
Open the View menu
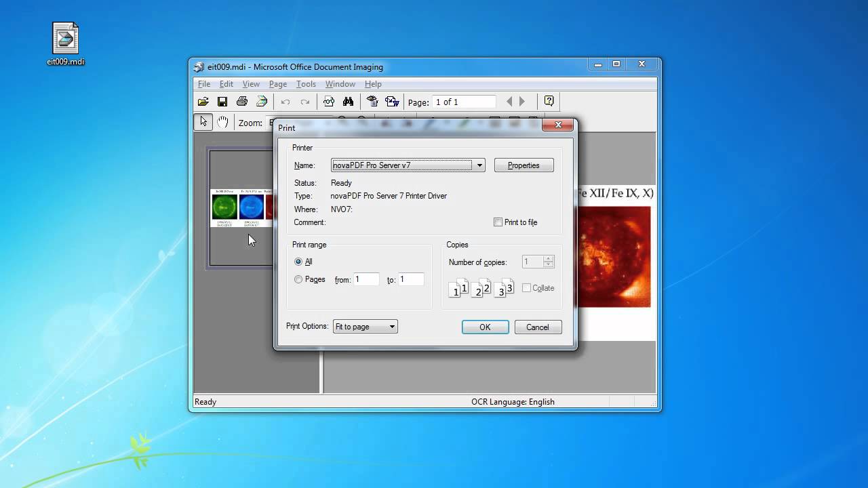coord(251,84)
